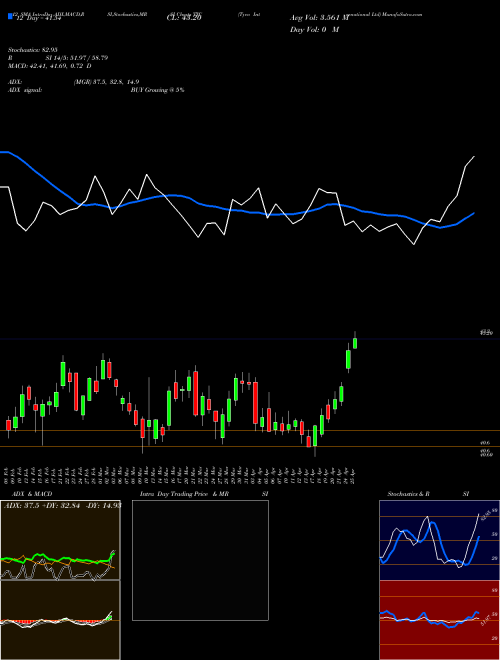Click the 'ADX signal:' label
The image size is (500, 660).
coord(25,90)
